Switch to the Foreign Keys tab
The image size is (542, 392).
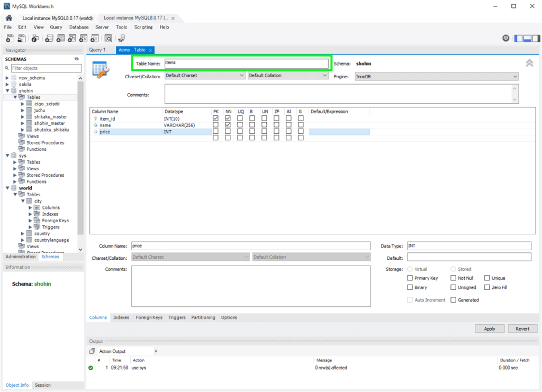point(149,317)
